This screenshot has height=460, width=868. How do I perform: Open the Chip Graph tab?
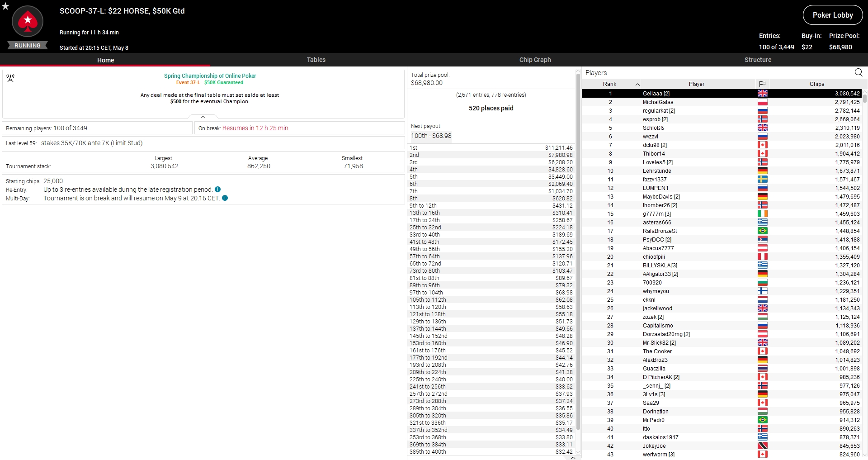click(535, 60)
